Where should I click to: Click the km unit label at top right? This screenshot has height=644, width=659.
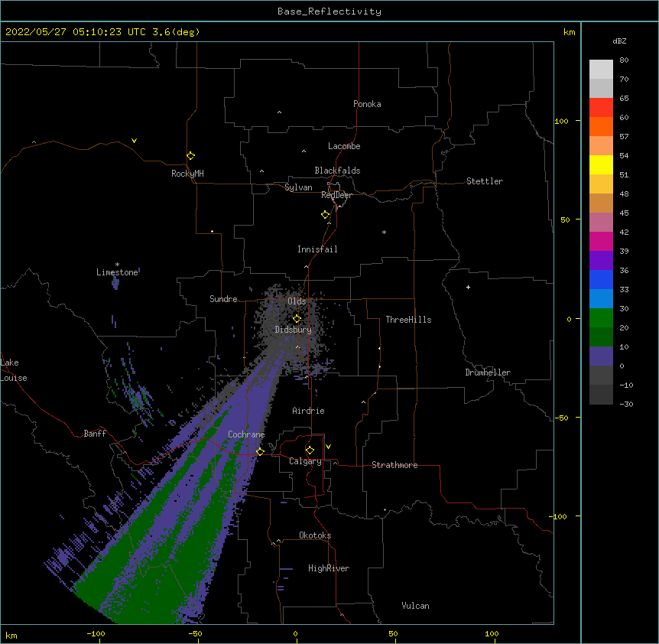point(569,32)
